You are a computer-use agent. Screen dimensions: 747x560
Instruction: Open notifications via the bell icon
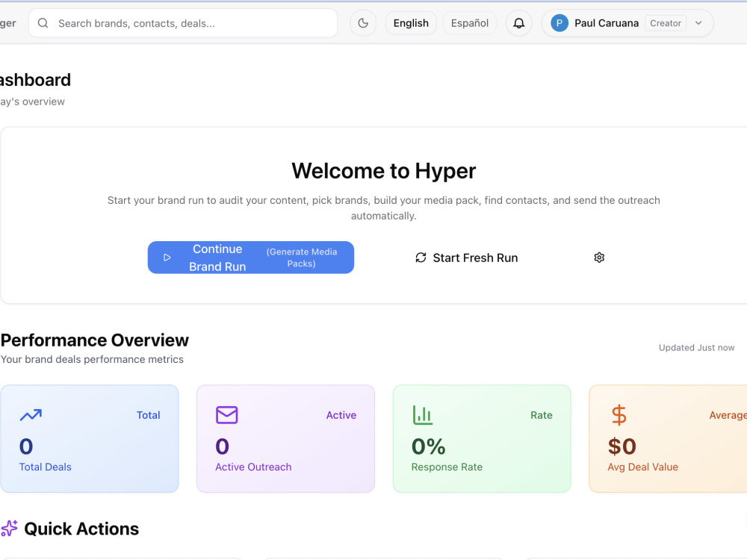[519, 23]
